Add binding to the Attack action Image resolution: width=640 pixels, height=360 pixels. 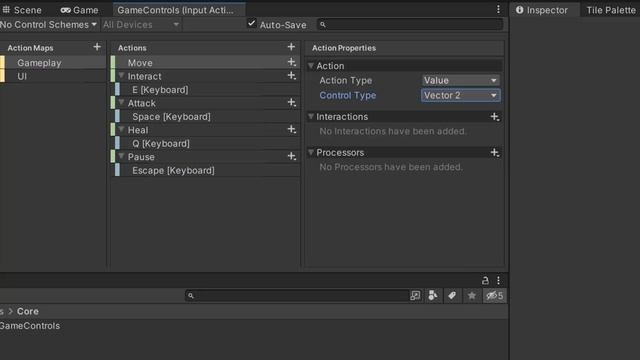(291, 103)
